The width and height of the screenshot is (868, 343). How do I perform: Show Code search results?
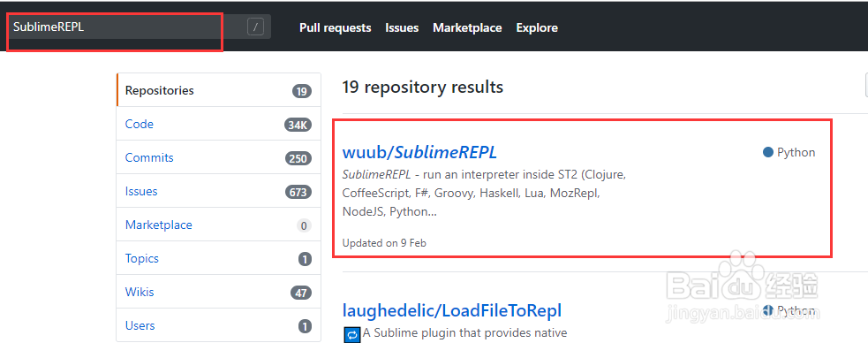tap(219, 124)
